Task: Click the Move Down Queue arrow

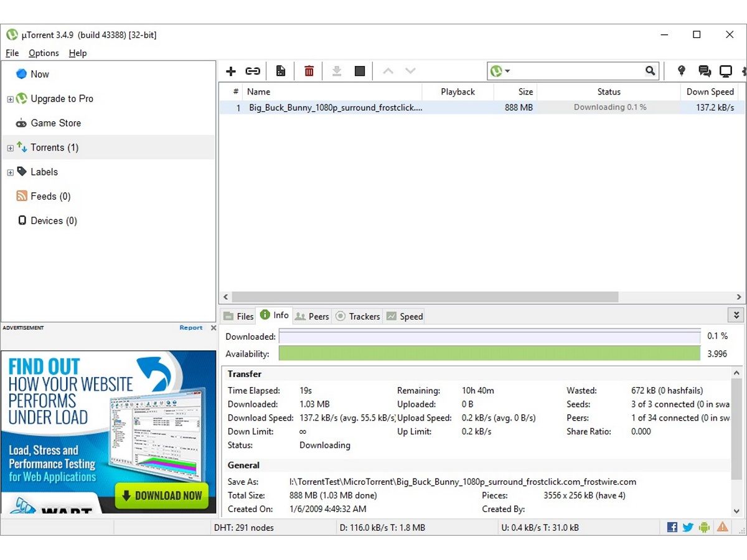Action: coord(410,71)
